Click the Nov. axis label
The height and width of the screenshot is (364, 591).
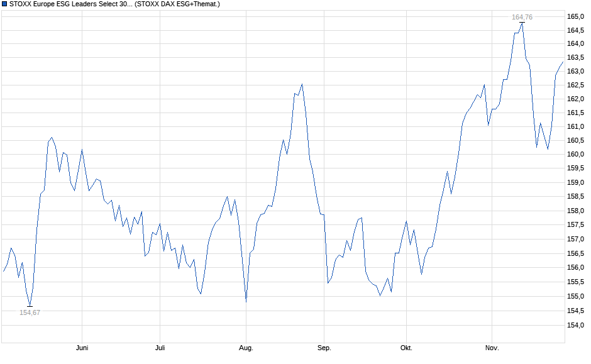pos(492,346)
